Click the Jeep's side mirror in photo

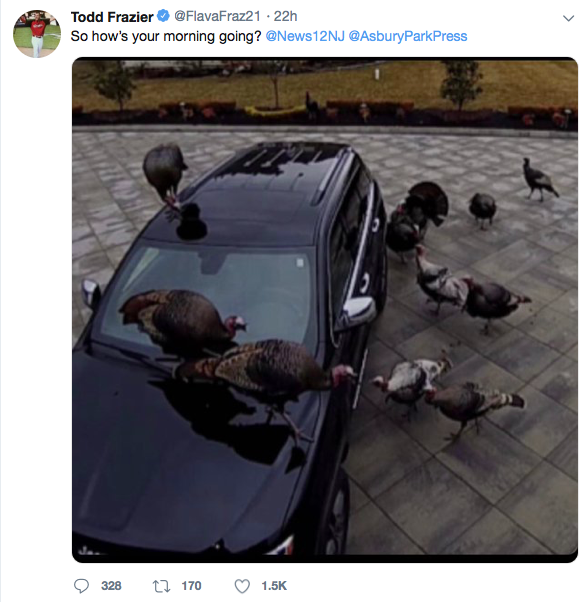point(359,311)
